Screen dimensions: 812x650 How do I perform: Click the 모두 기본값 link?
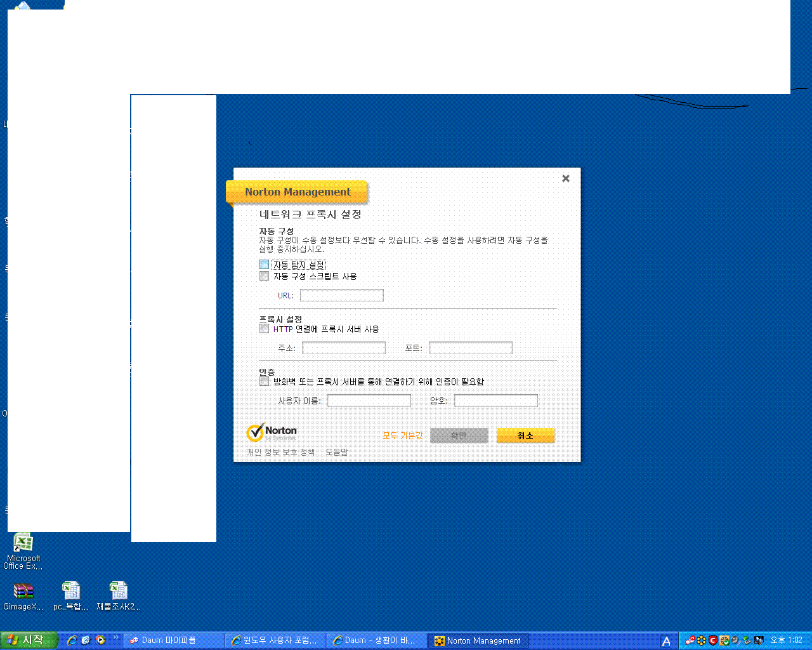click(403, 435)
